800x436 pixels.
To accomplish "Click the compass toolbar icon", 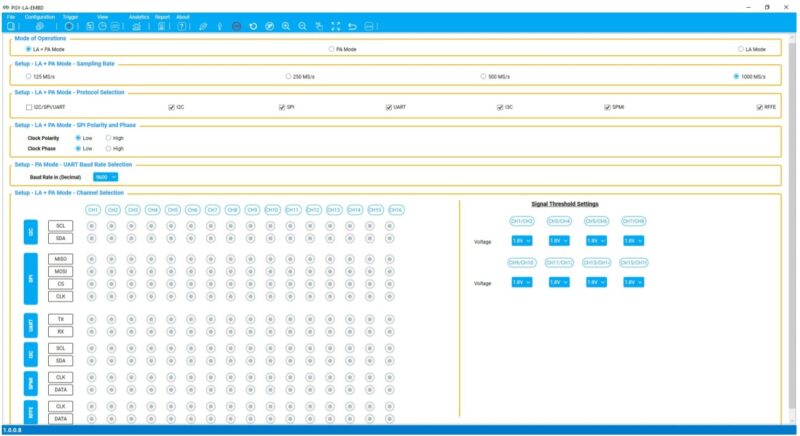I will pos(270,26).
